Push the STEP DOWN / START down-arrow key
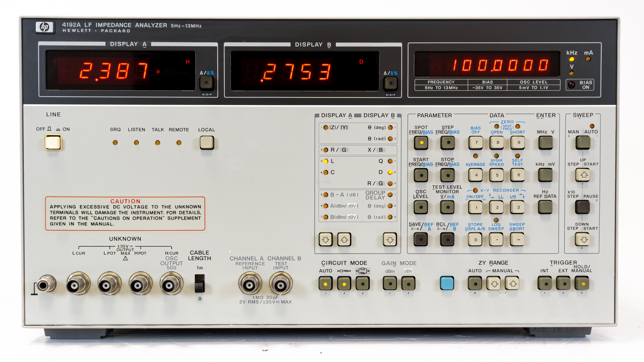Image resolution: width=644 pixels, height=362 pixels. 583,239
